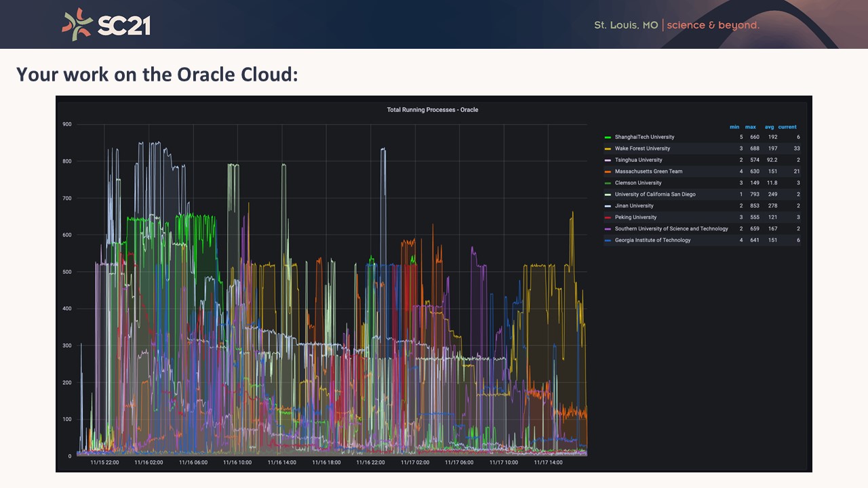Click the 11/16 02:00 time axis label
The width and height of the screenshot is (868, 488).
pyautogui.click(x=149, y=463)
